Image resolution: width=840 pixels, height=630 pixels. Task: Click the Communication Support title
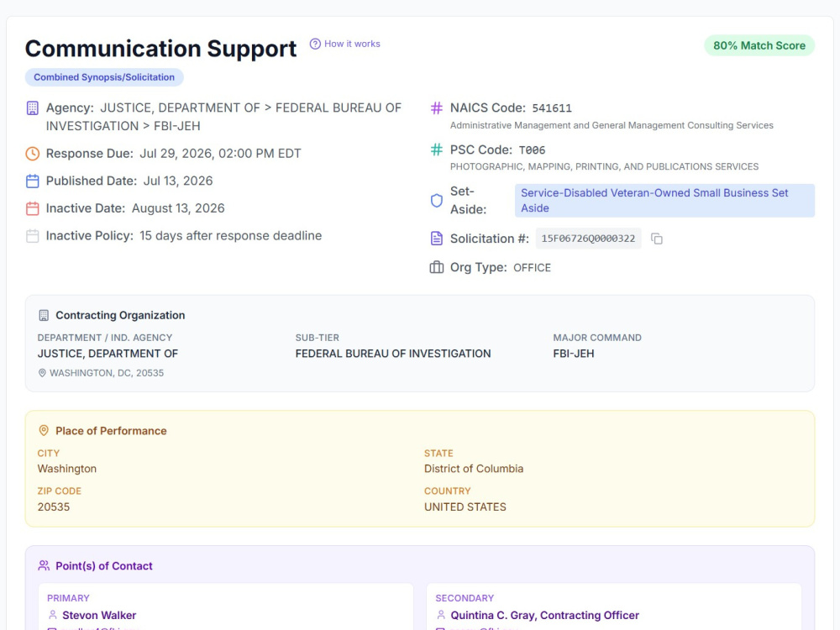point(160,48)
